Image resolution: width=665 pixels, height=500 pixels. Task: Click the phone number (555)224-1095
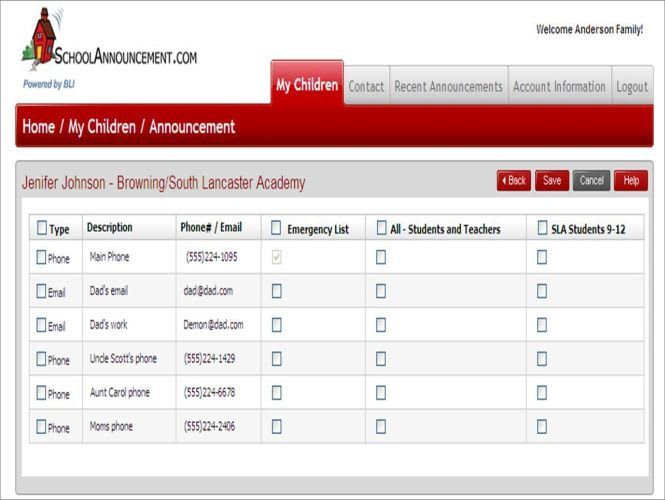tap(212, 257)
